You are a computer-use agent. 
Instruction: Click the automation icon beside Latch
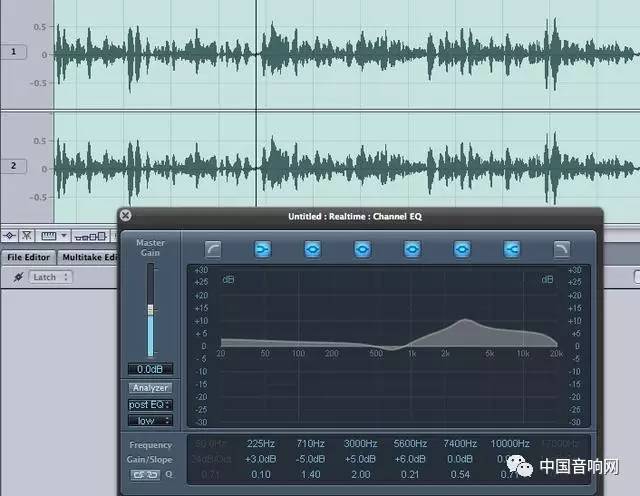[18, 277]
